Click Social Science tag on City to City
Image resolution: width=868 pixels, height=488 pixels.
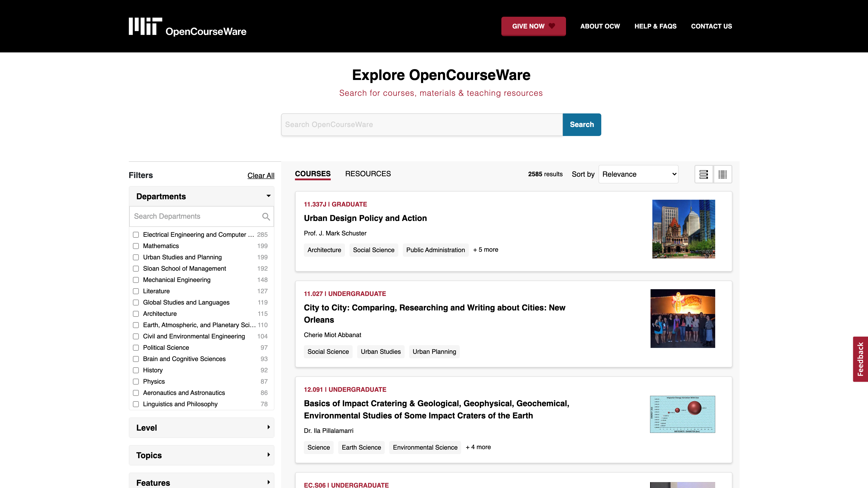328,352
